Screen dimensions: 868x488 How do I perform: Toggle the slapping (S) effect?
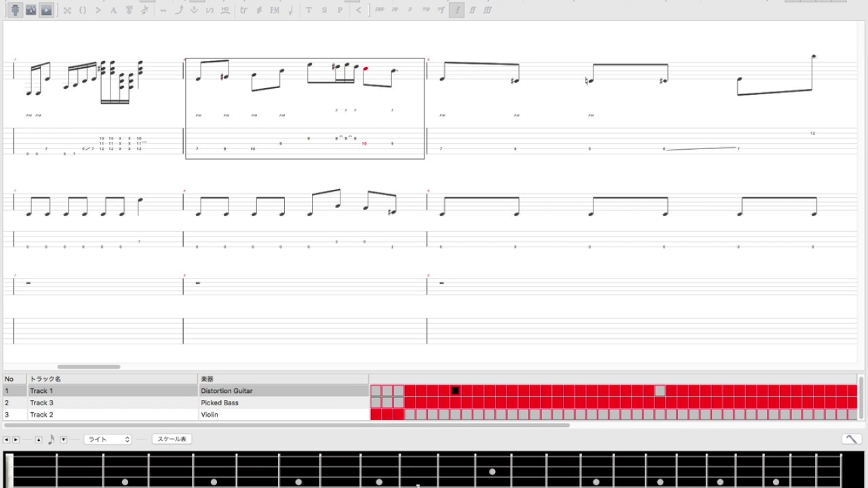click(x=324, y=10)
